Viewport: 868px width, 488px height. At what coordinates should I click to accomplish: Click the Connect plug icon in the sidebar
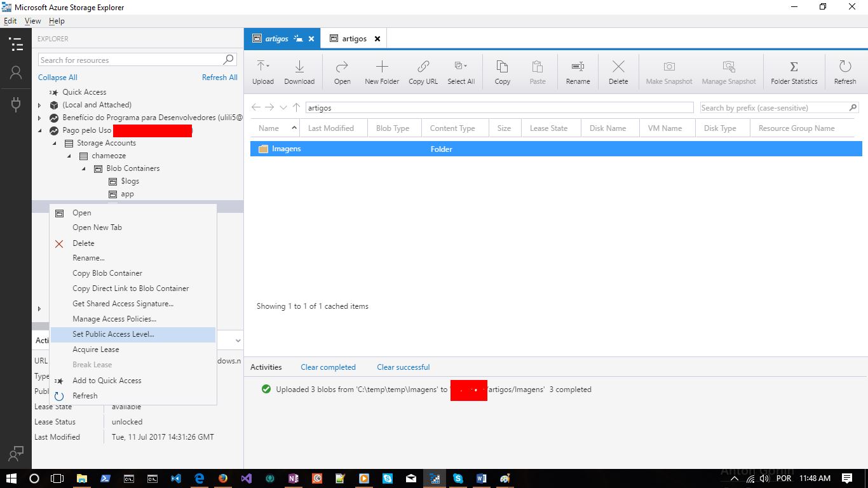tap(16, 105)
